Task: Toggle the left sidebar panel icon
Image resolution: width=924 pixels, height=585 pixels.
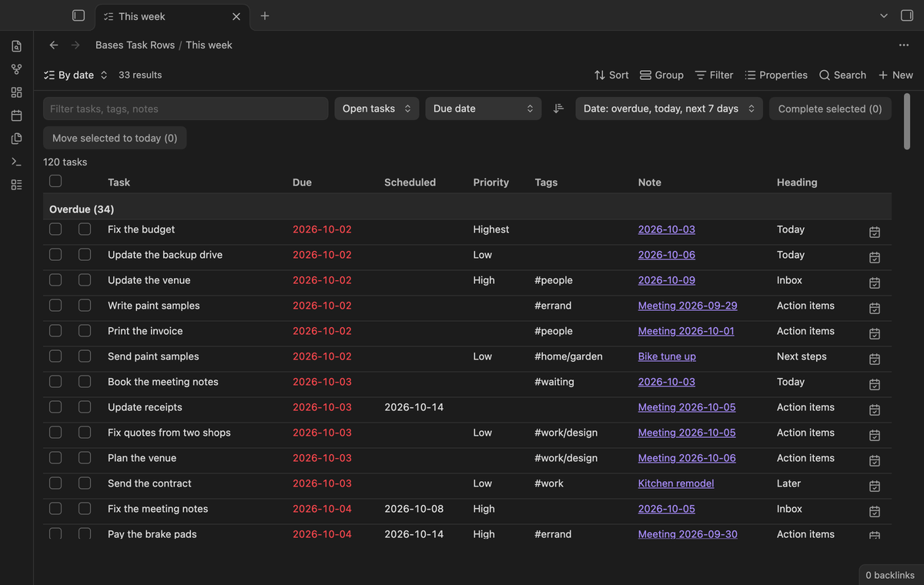Action: 78,15
